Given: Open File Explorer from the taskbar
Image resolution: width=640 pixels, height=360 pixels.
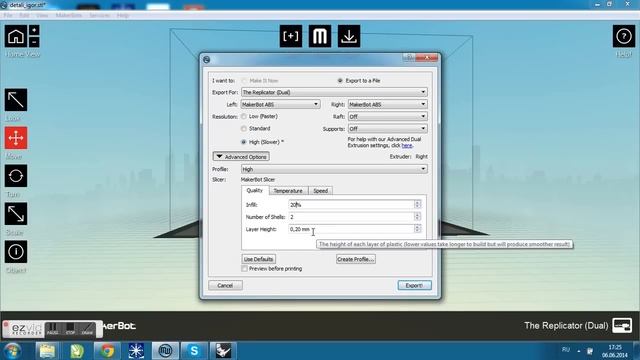Looking at the screenshot, I should (x=47, y=351).
